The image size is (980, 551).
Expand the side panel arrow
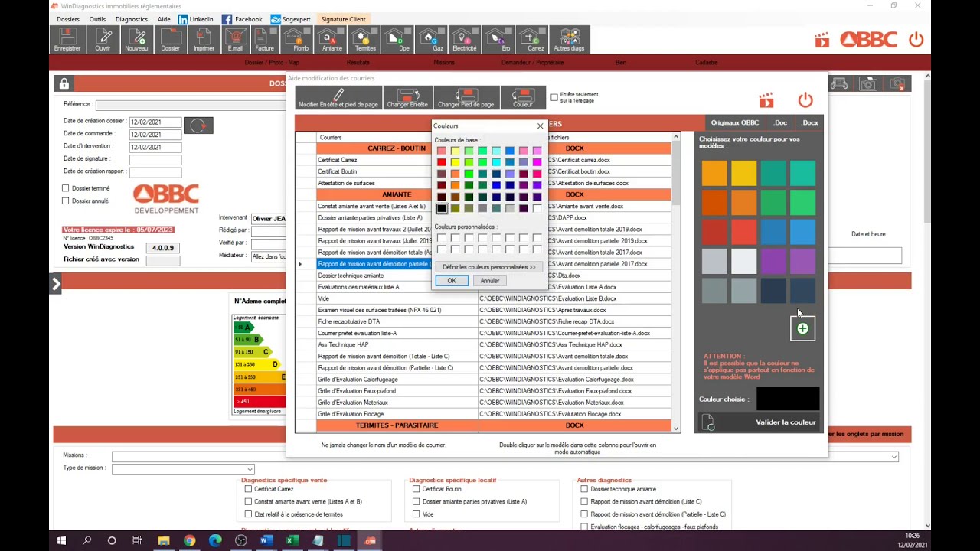[55, 285]
